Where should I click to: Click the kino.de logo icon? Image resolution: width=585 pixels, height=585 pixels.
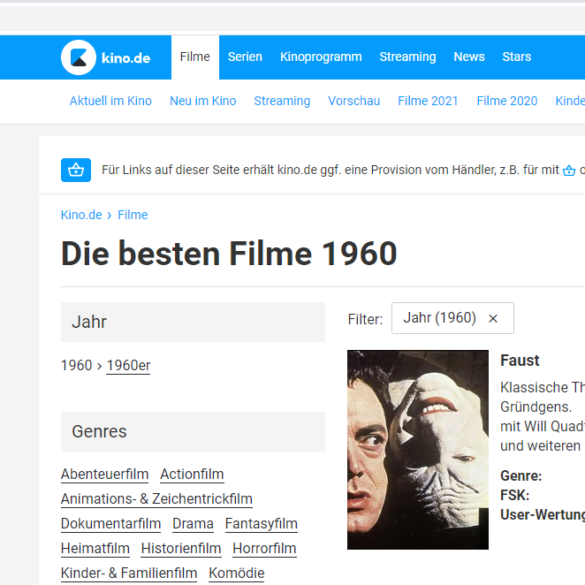[78, 57]
